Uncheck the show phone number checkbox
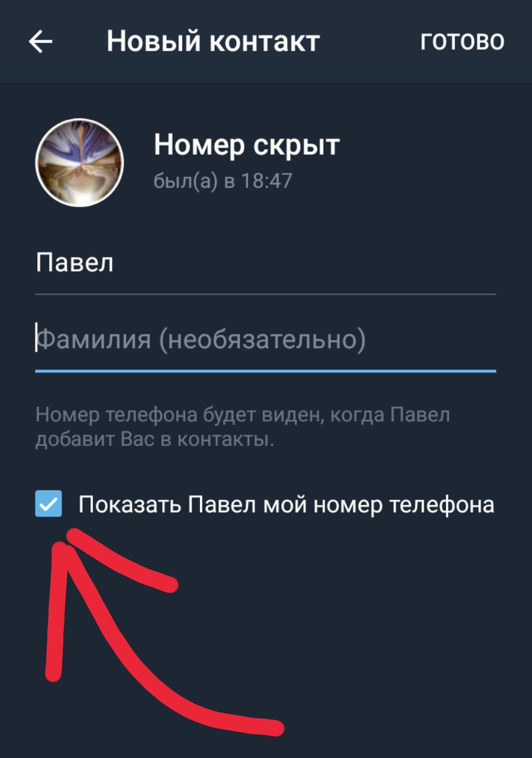 [49, 504]
